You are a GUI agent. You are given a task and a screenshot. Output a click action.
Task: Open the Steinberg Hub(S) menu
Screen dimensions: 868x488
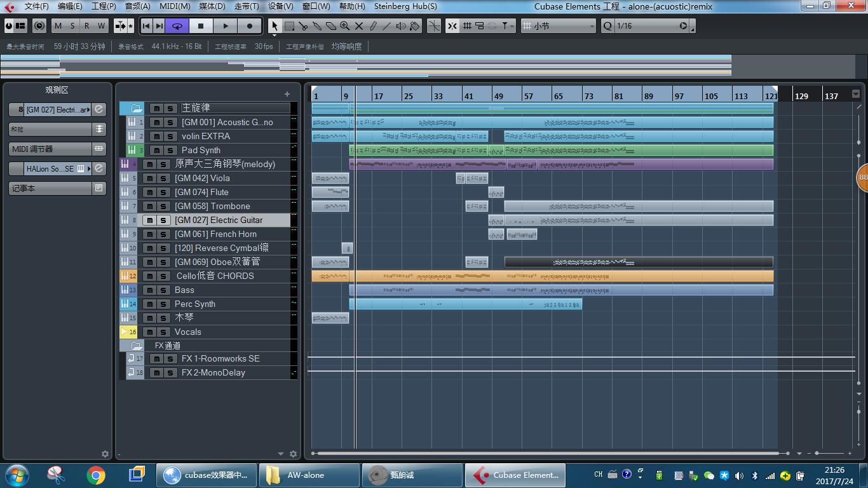pos(405,6)
